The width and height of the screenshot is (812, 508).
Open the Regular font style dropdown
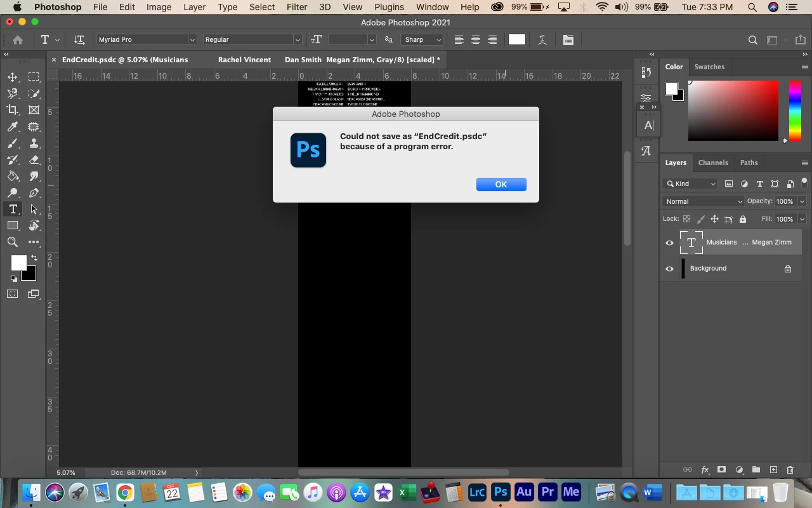297,39
